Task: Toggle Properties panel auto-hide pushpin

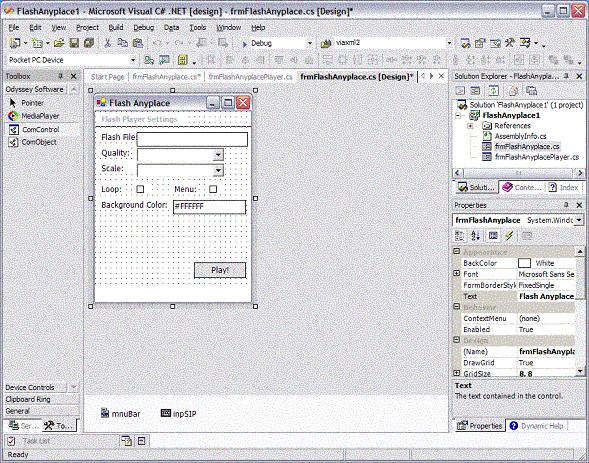Action: pos(566,205)
